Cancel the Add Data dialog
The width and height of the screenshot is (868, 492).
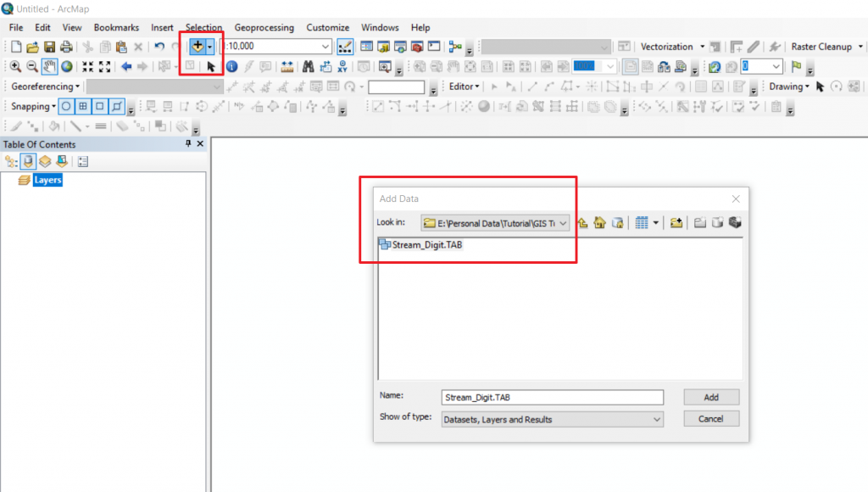[x=710, y=418]
